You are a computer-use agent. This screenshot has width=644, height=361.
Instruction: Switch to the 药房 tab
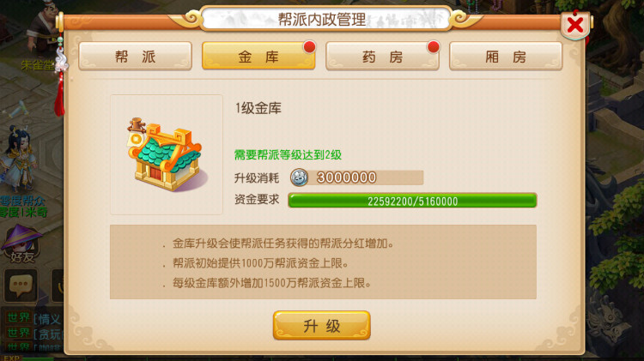tap(382, 57)
